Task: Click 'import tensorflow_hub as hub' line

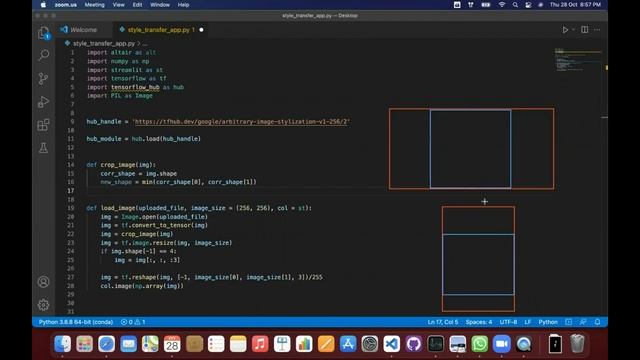Action: click(x=135, y=87)
